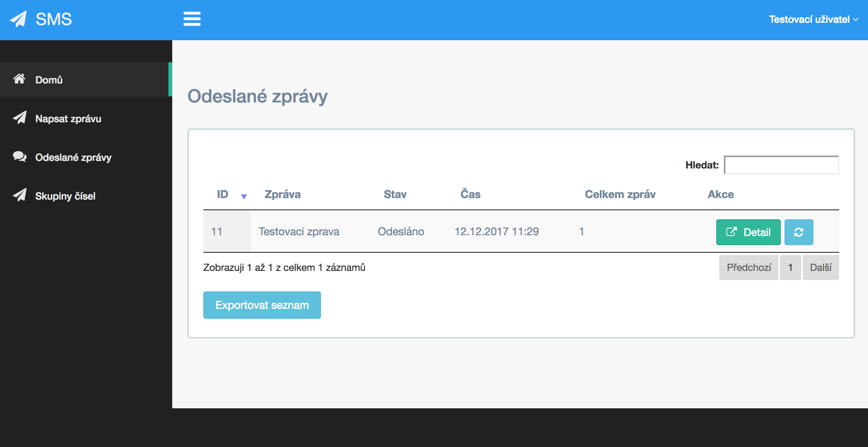Go to the Další page
The height and width of the screenshot is (447, 868).
(821, 268)
